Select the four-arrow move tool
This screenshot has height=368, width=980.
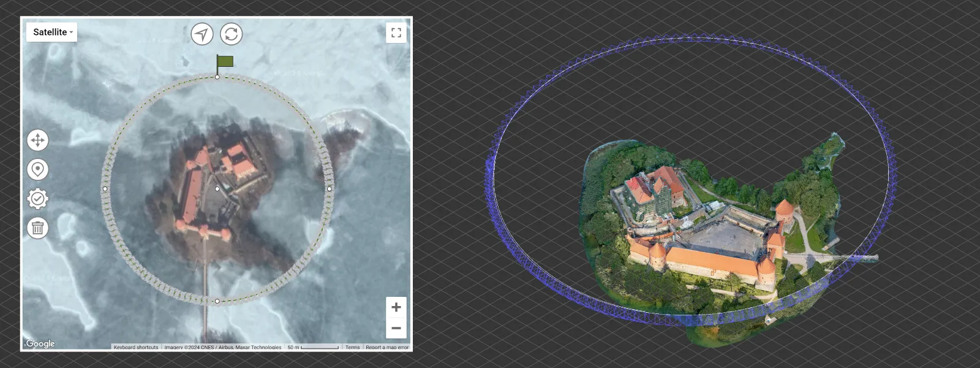[37, 140]
